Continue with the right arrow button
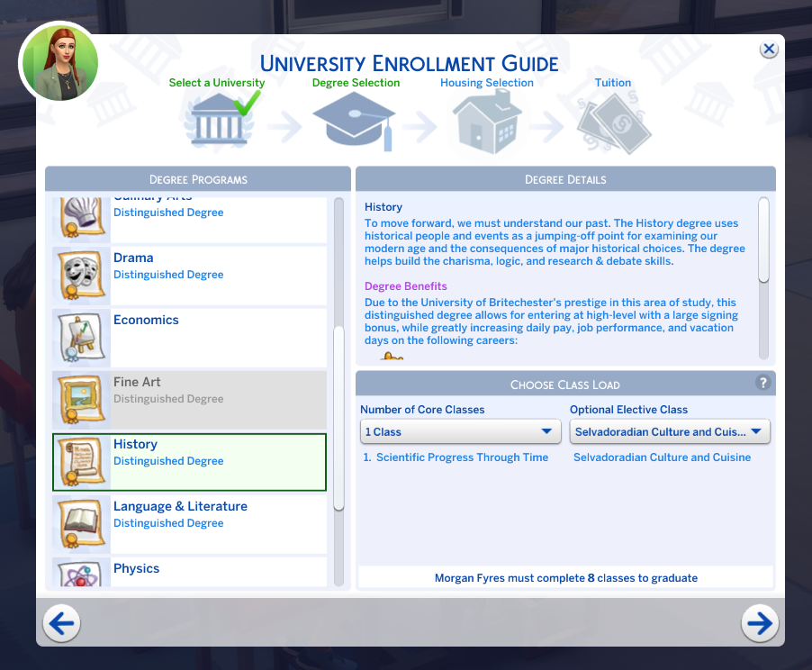Viewport: 812px width, 670px height. (x=760, y=623)
